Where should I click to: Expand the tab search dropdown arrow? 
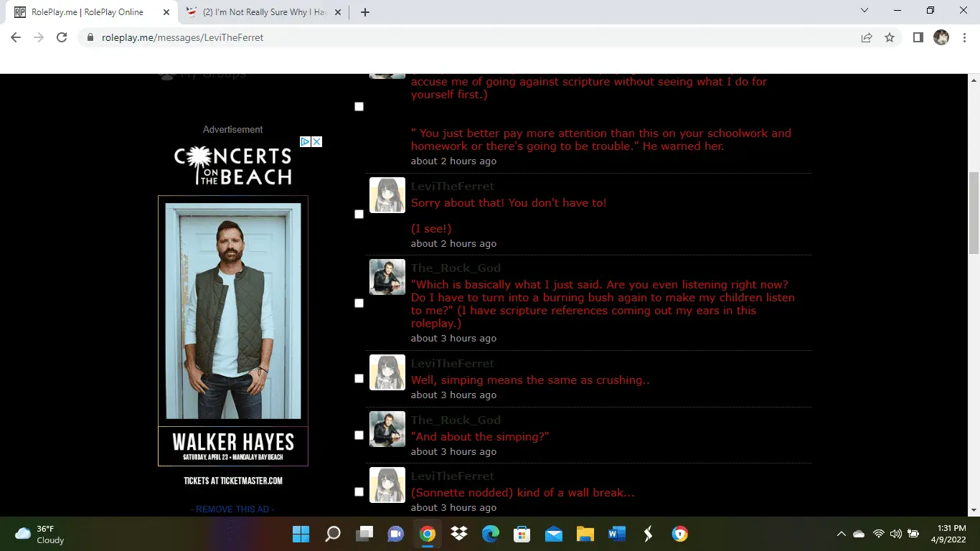tap(864, 11)
